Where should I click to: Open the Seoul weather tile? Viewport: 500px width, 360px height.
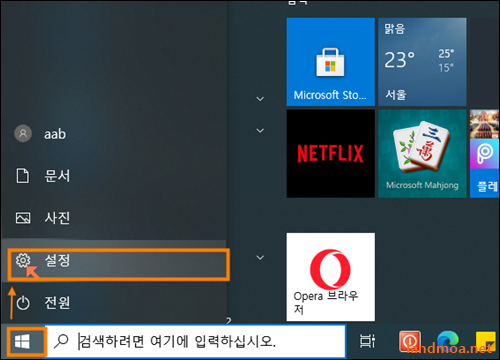[x=422, y=62]
